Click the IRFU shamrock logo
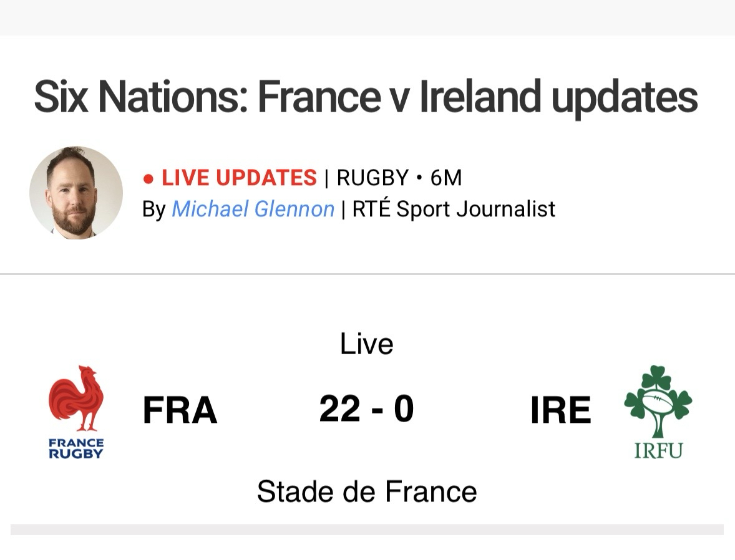This screenshot has height=560, width=735. 658,400
